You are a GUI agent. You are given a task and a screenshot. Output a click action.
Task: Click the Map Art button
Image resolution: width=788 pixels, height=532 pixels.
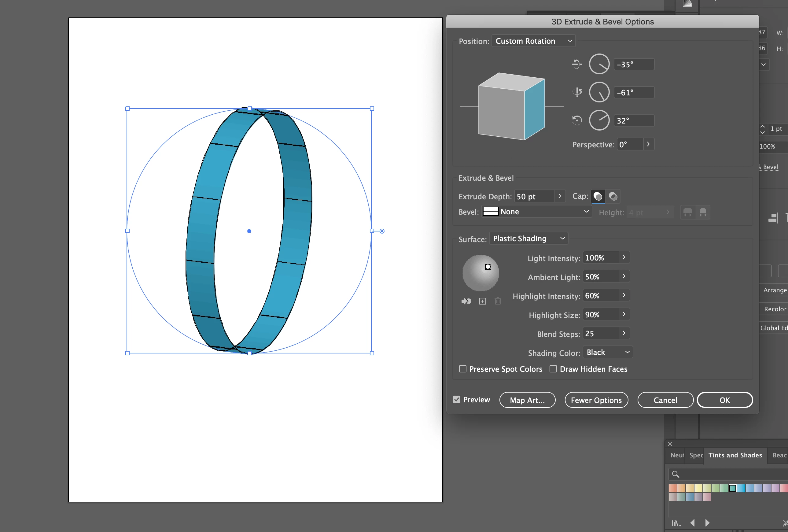(527, 400)
